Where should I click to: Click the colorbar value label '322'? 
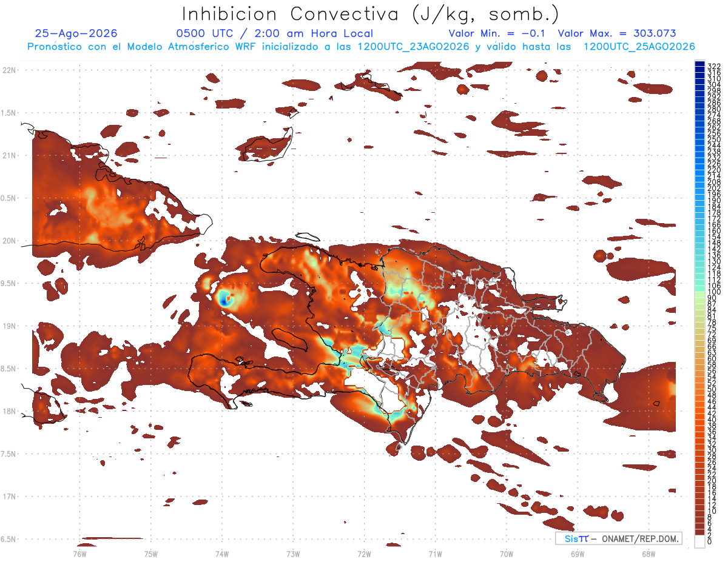click(713, 66)
